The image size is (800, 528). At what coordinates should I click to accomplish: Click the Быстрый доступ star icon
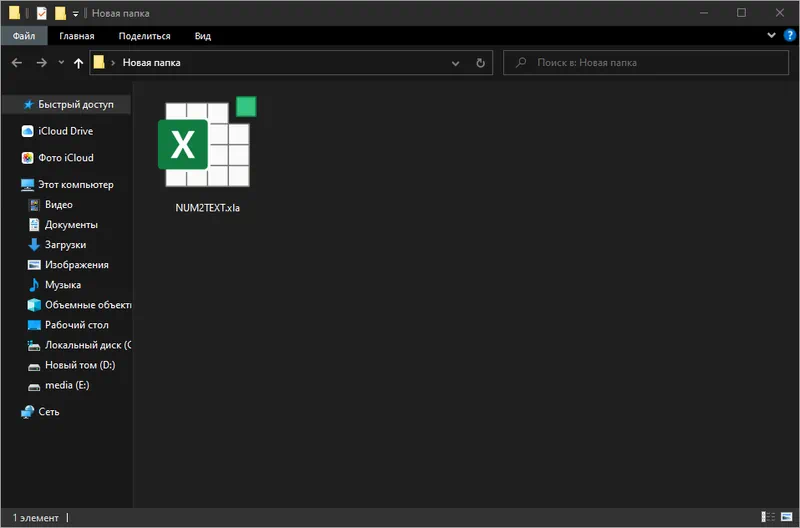pyautogui.click(x=29, y=105)
